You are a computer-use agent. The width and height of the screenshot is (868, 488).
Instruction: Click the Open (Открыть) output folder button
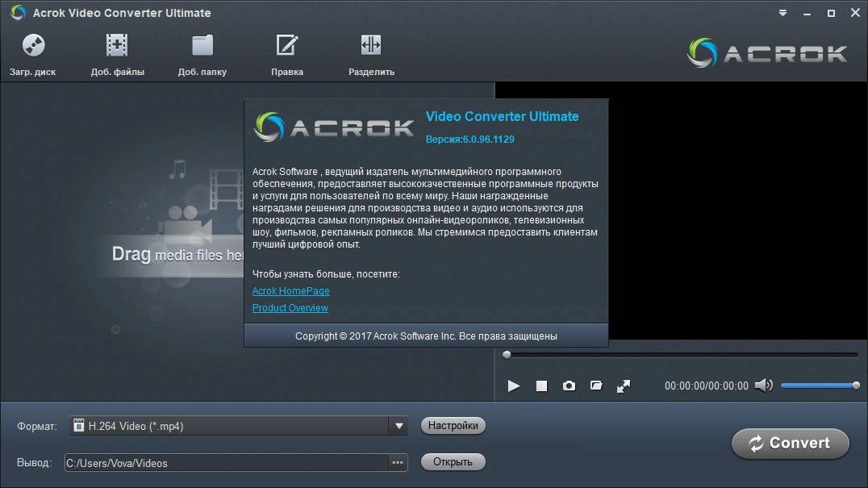coord(453,462)
